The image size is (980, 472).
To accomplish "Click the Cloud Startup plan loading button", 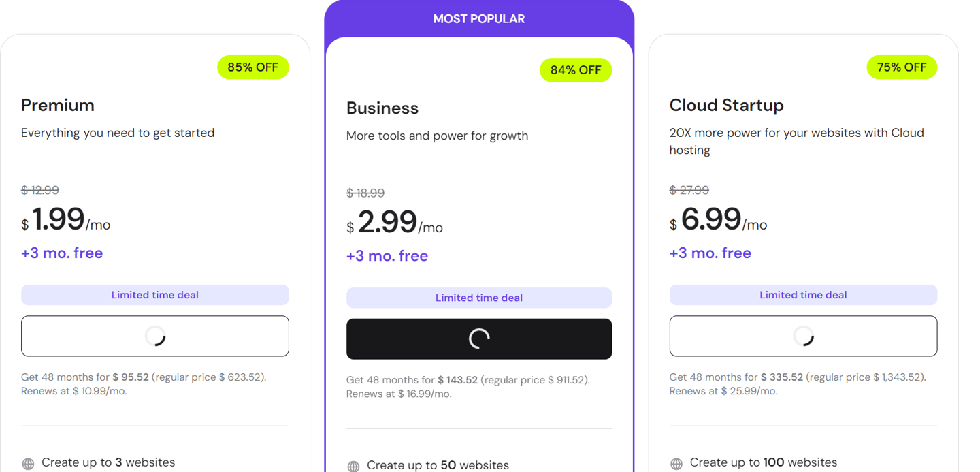I will pos(803,336).
